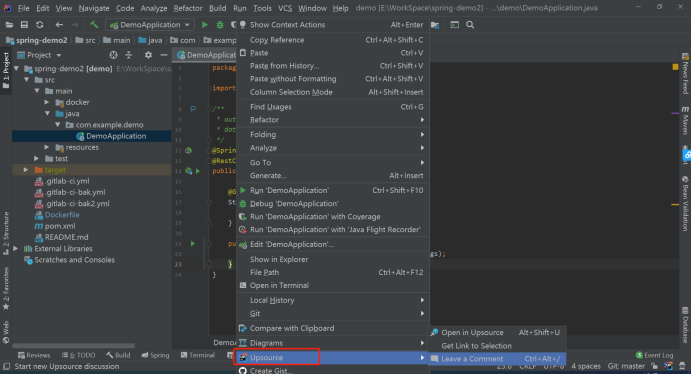
Task: Open Project panel settings gear
Action: click(x=148, y=55)
